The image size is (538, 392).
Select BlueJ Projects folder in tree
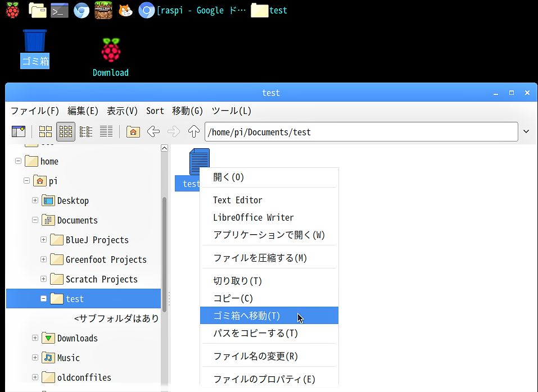(89, 240)
